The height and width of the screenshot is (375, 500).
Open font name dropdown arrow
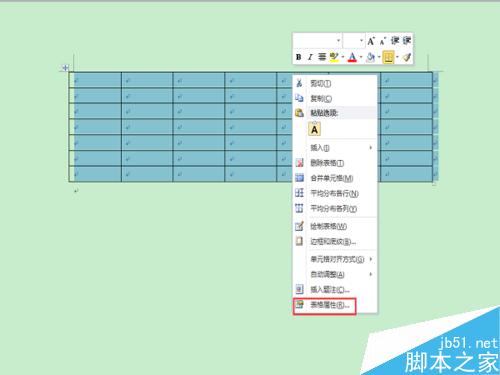339,41
